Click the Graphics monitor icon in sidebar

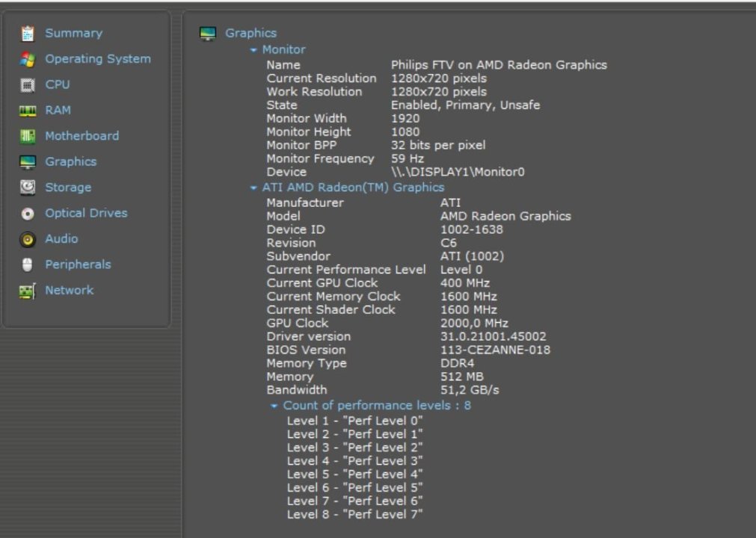28,162
